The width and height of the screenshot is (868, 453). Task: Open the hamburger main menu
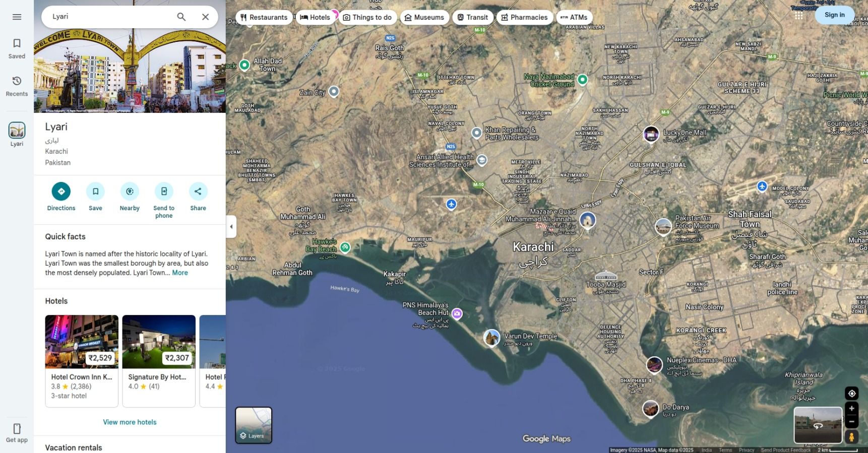pos(17,17)
